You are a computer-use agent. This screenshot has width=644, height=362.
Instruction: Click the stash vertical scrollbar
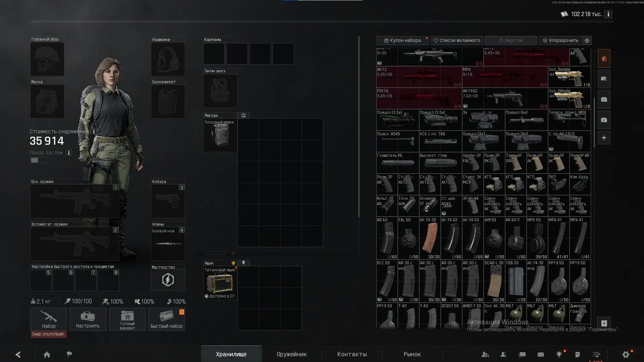pos(594,123)
